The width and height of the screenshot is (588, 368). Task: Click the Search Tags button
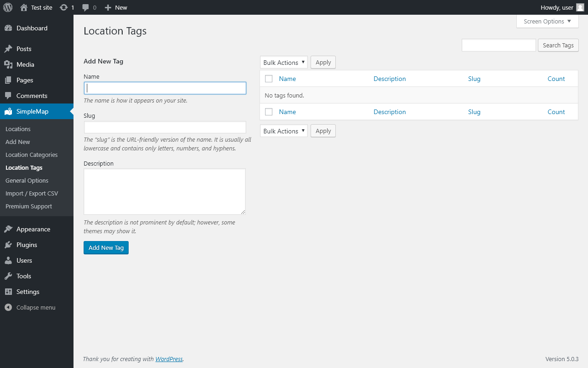[x=558, y=45]
